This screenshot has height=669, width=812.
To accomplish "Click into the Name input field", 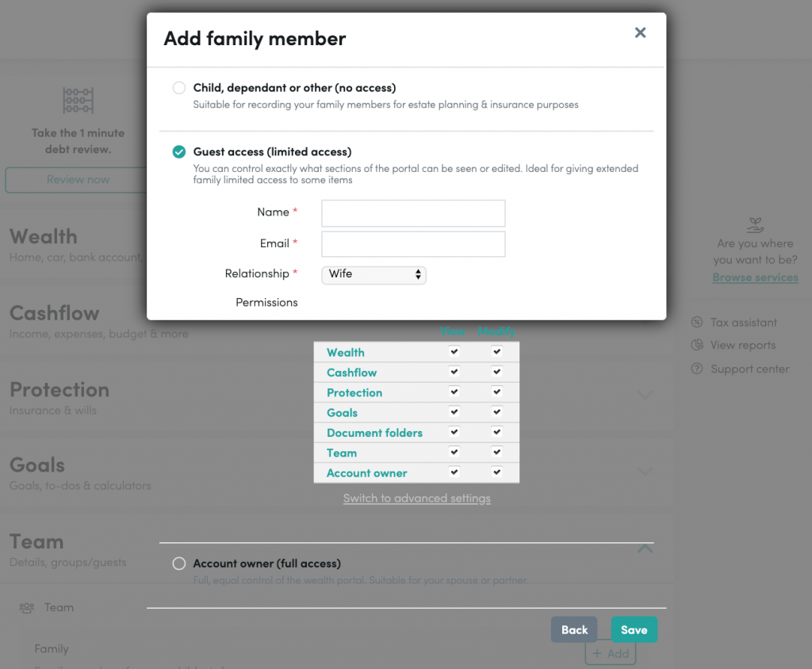I will tap(413, 213).
